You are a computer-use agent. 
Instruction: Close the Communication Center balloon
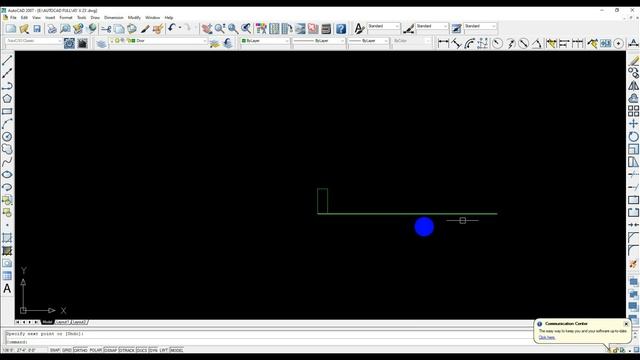(626, 324)
